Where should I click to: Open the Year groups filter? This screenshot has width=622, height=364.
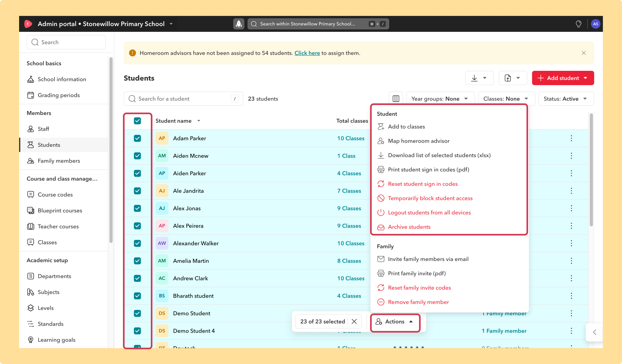click(440, 99)
